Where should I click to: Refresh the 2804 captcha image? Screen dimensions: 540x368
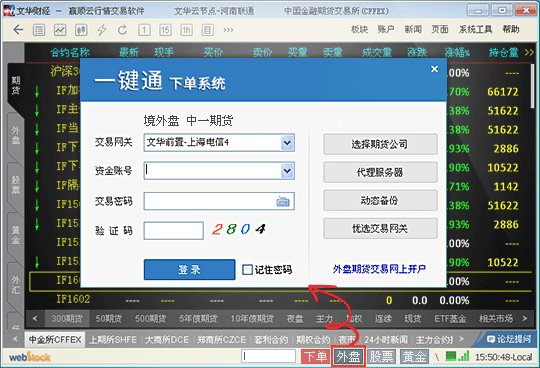pos(239,229)
